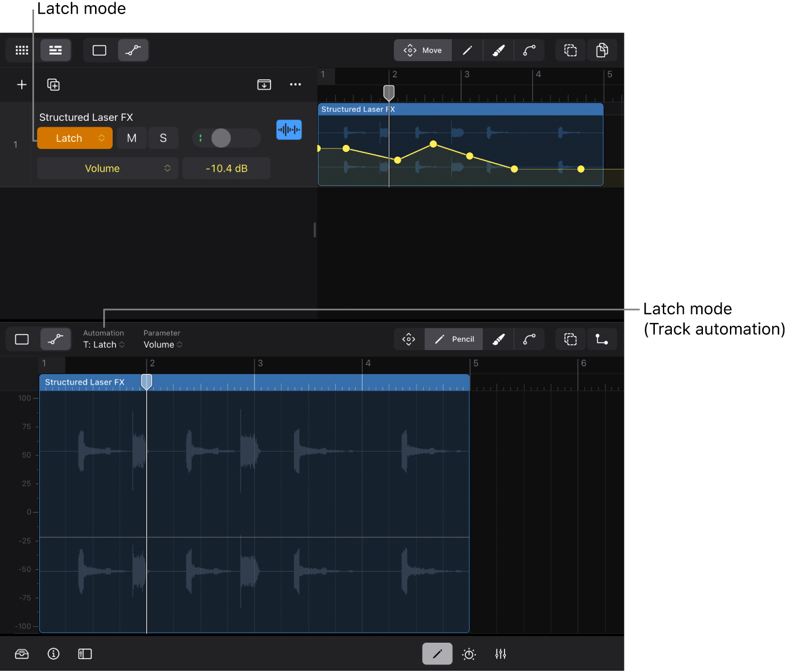The image size is (798, 672).
Task: Select the Move tool in editor toolbar
Action: click(x=409, y=340)
